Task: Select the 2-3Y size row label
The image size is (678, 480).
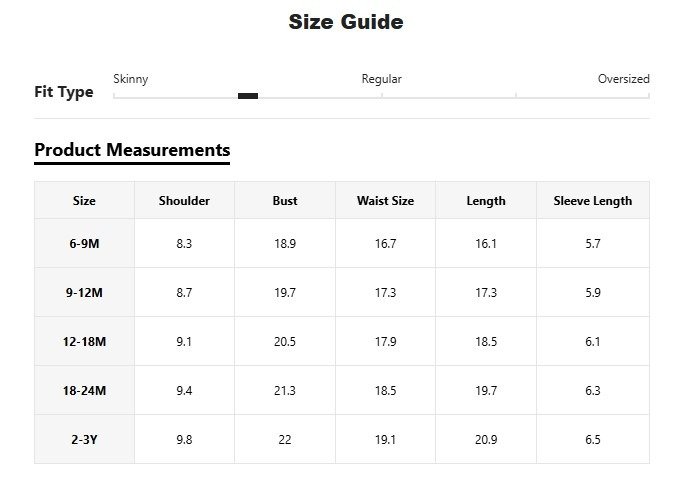Action: [84, 439]
